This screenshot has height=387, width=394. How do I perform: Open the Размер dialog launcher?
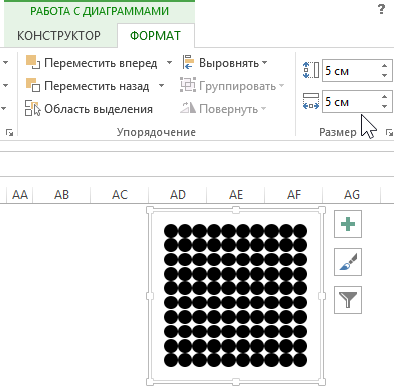click(x=389, y=133)
